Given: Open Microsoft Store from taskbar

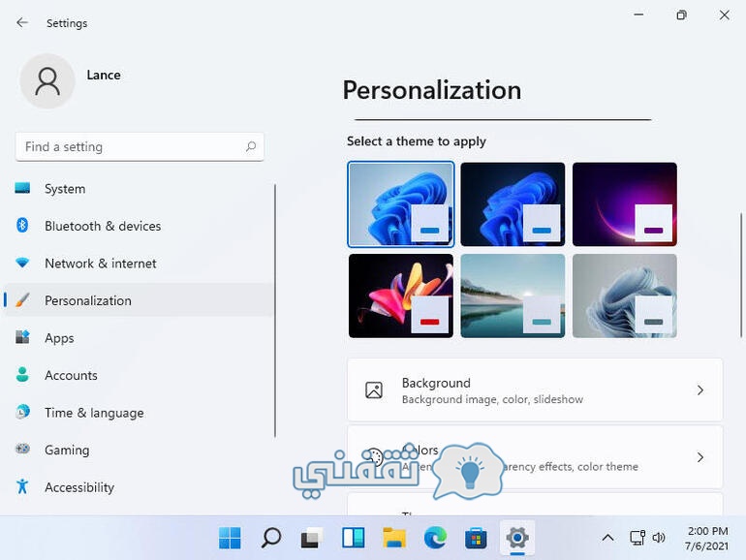Looking at the screenshot, I should click(x=476, y=538).
